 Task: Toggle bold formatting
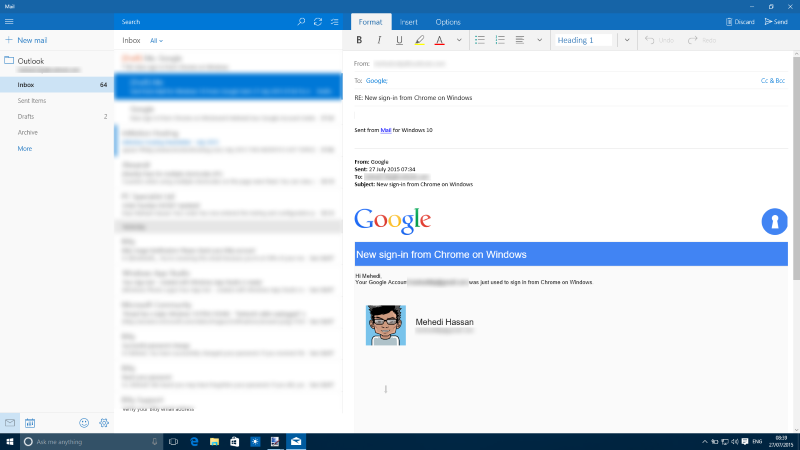point(359,40)
